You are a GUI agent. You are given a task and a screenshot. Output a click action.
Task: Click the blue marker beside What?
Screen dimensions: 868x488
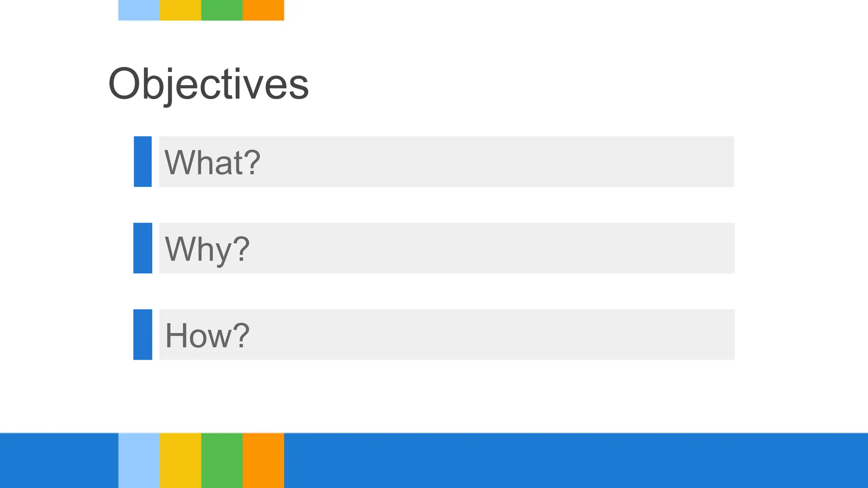point(143,161)
